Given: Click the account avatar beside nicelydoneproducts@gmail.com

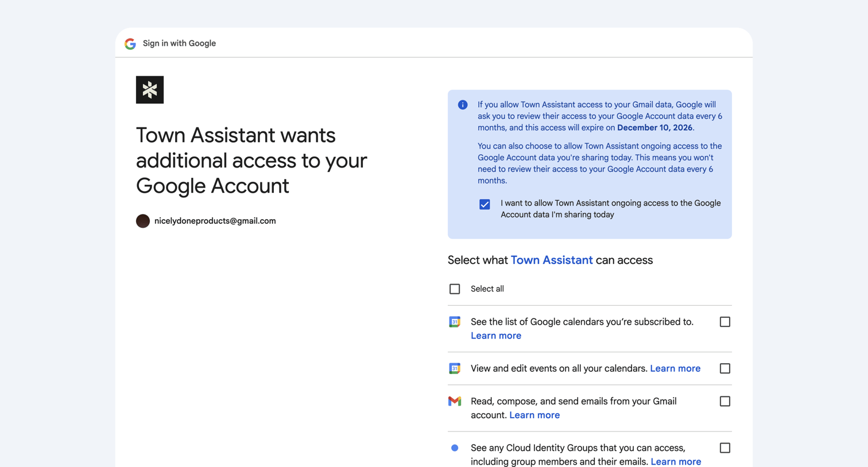Looking at the screenshot, I should 143,221.
